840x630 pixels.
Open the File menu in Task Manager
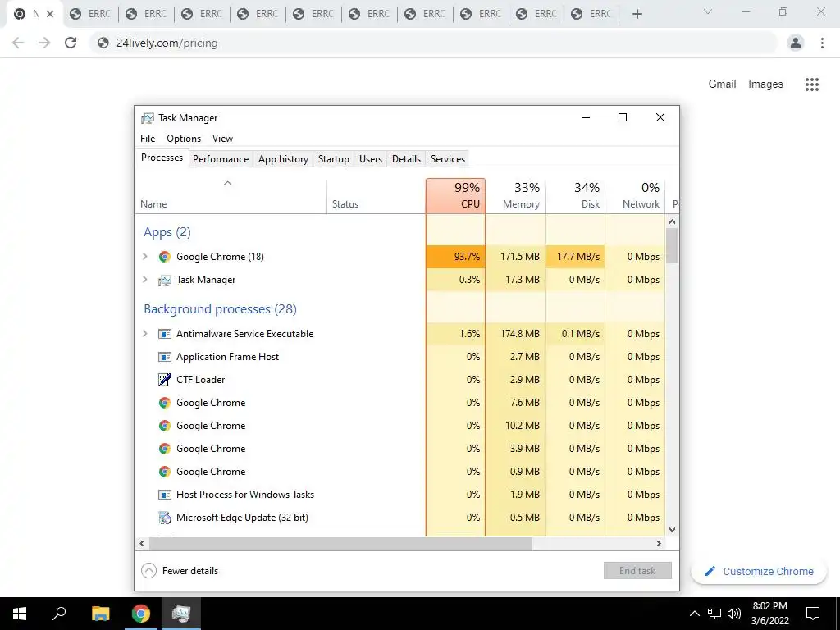point(148,138)
